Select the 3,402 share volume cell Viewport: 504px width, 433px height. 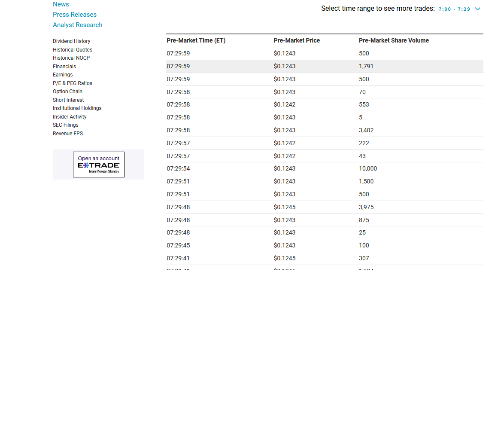[x=366, y=130]
